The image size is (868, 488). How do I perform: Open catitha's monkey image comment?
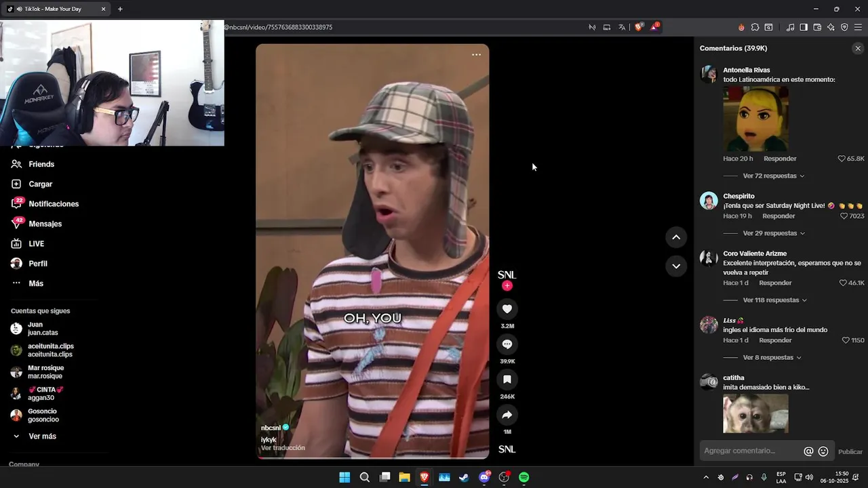coord(755,413)
